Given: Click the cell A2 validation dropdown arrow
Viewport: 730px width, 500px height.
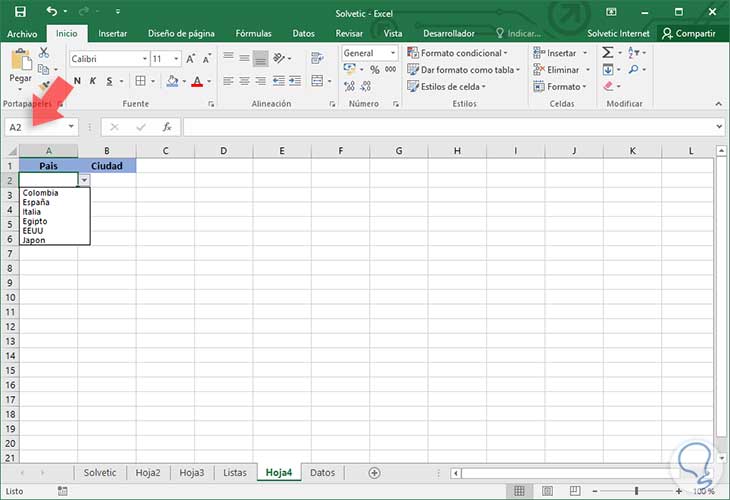Looking at the screenshot, I should pos(85,180).
